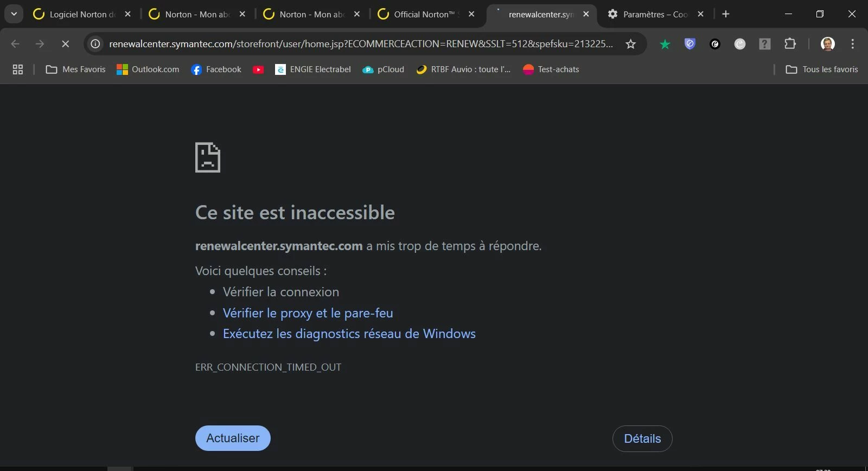Click the Actualiser button
868x471 pixels.
coord(233,438)
